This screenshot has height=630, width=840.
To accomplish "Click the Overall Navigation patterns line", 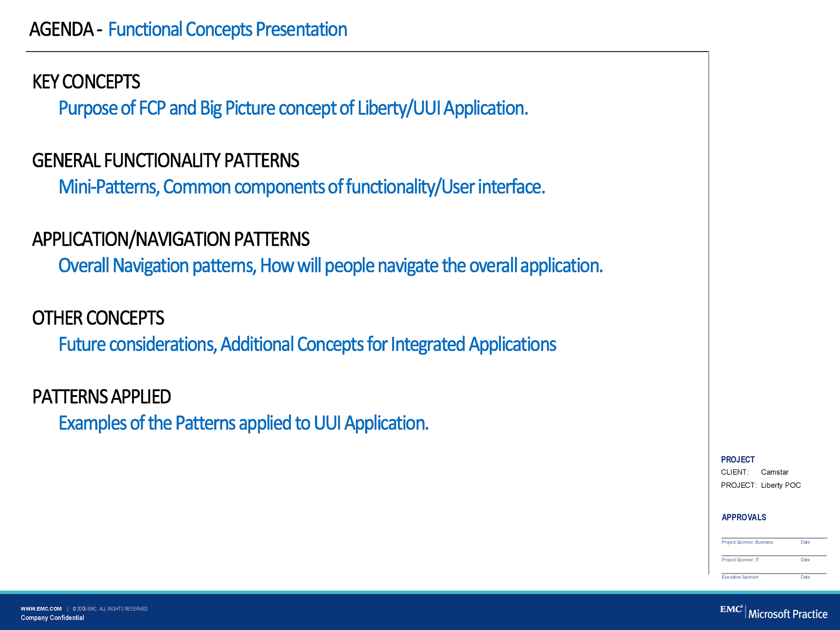I will pyautogui.click(x=330, y=266).
